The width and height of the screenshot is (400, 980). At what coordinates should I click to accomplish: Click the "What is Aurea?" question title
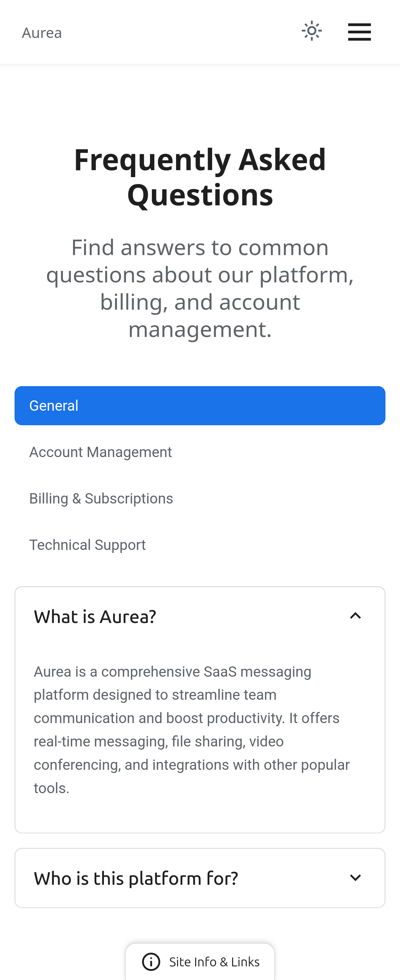point(95,617)
